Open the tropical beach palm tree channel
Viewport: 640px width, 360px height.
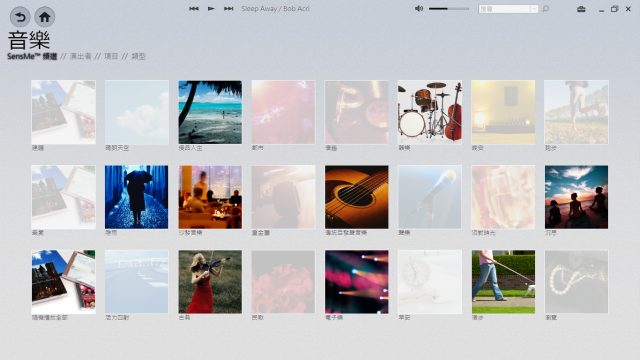(x=210, y=112)
